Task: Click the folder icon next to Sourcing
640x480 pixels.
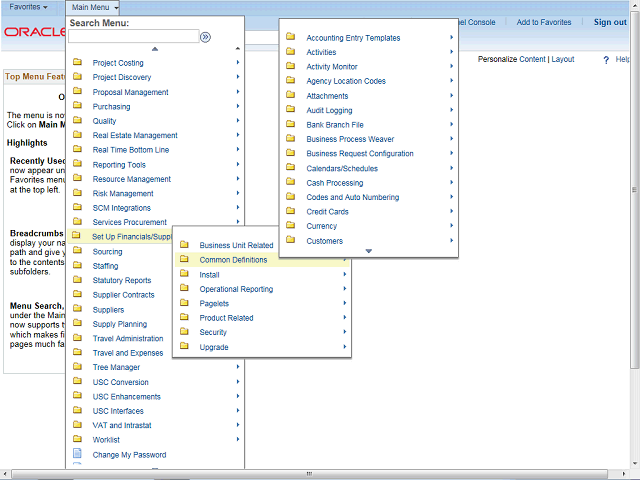Action: [x=77, y=251]
